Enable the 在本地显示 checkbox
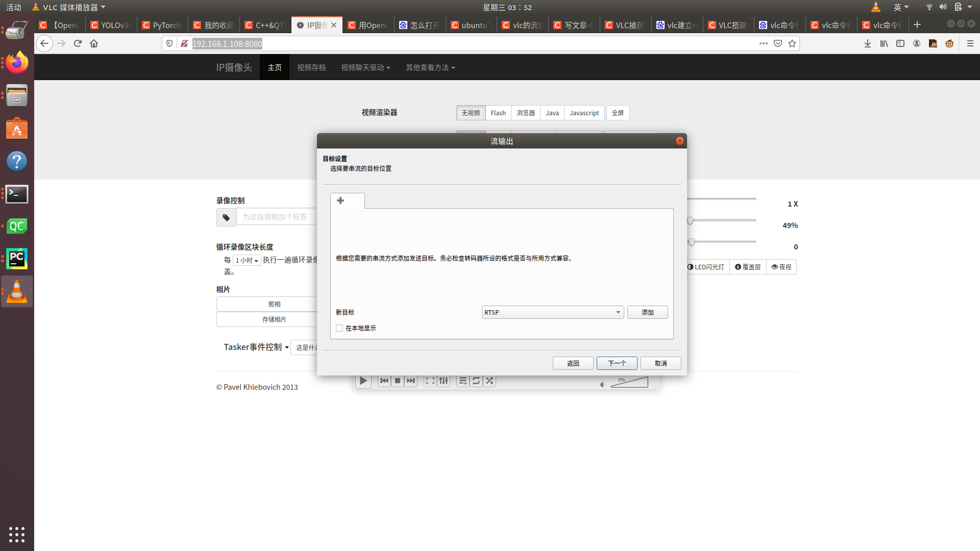Viewport: 980px width, 551px height. tap(339, 328)
